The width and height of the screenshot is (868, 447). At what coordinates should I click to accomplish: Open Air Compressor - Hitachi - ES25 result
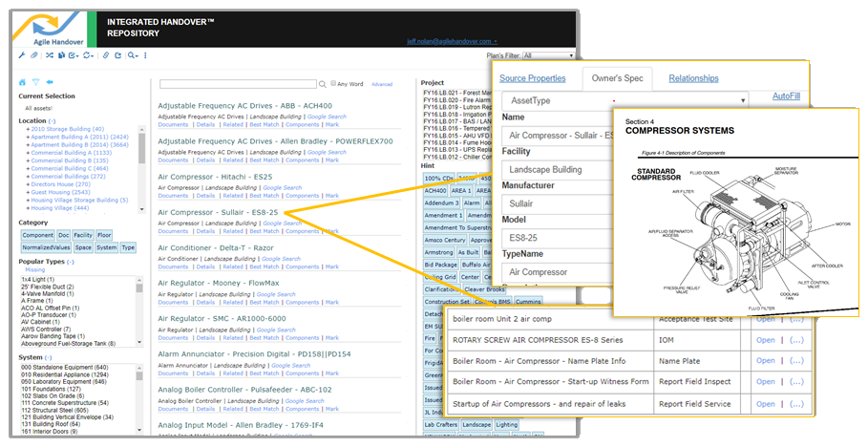click(215, 177)
